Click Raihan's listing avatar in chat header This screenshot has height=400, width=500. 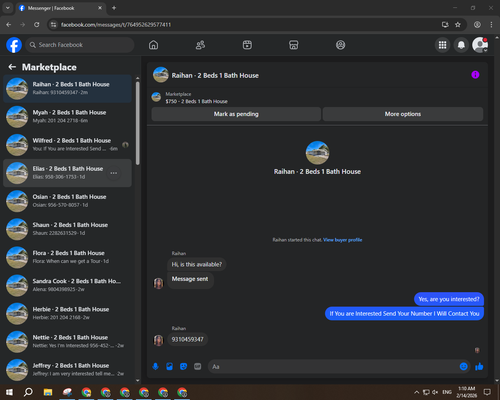pos(161,75)
